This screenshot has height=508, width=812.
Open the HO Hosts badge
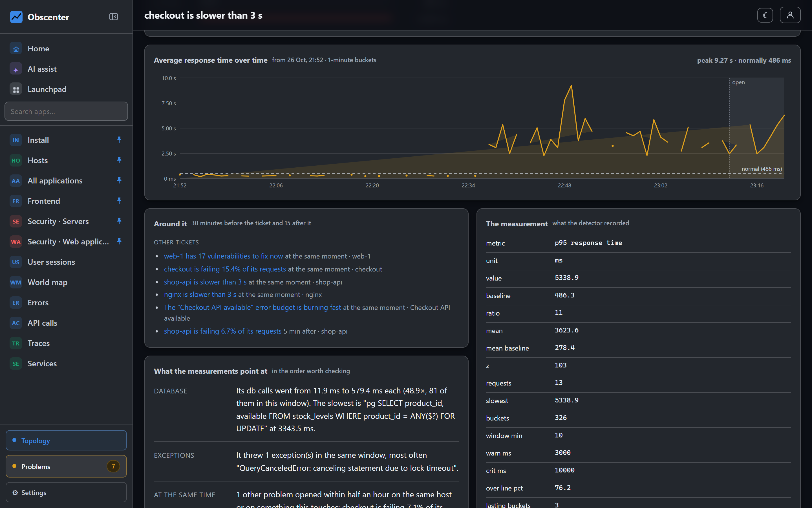pyautogui.click(x=16, y=161)
